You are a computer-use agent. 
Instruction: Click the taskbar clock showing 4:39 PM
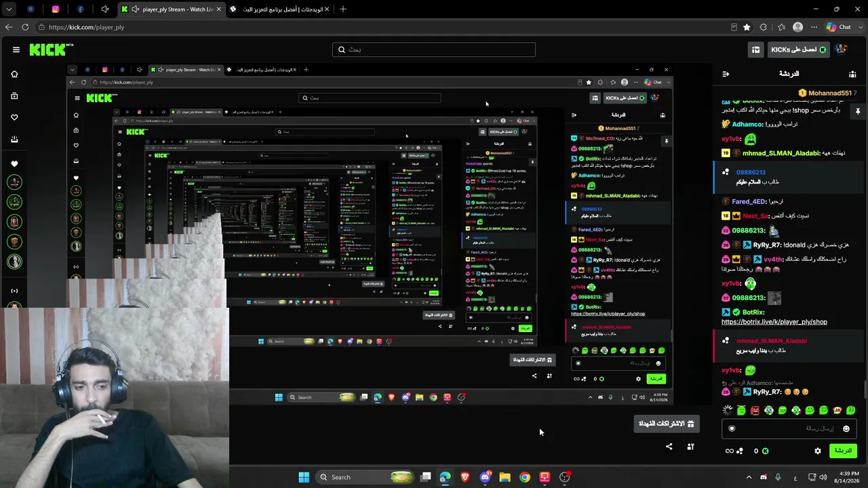[848, 477]
